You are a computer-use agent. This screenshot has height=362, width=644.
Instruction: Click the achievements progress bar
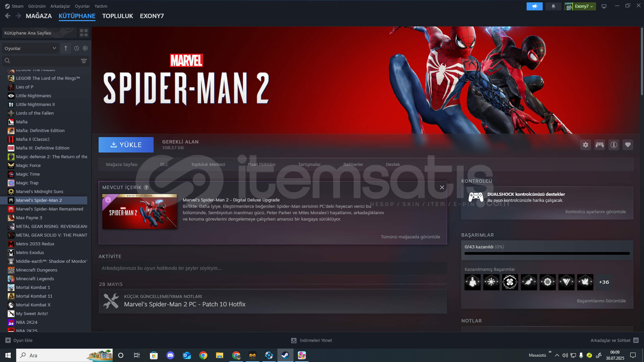coord(547,253)
